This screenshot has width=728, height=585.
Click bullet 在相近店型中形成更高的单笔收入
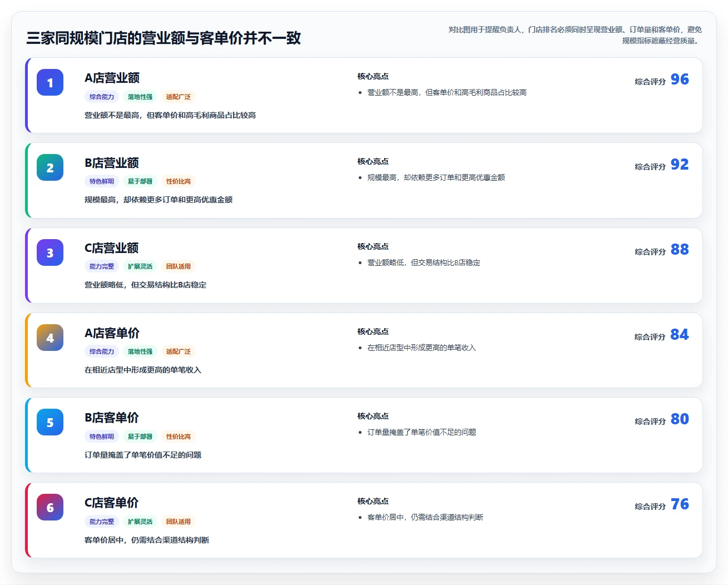tap(422, 348)
